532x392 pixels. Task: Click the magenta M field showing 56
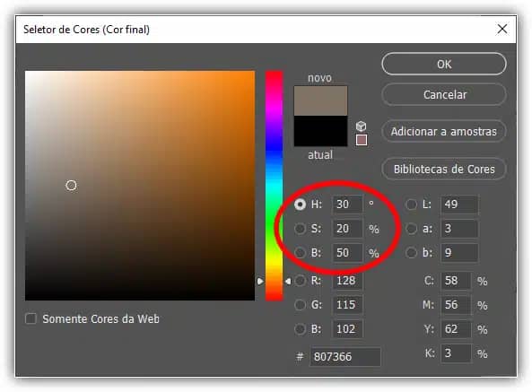(456, 304)
